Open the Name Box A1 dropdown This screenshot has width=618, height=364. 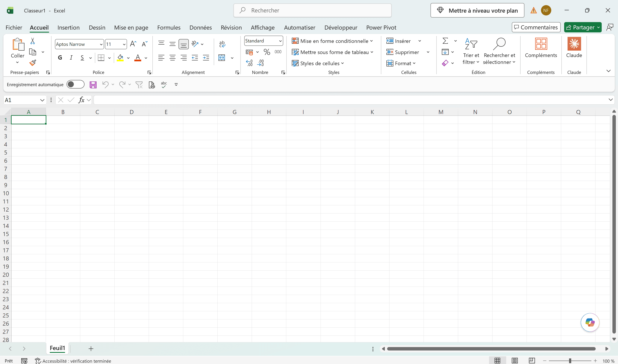pyautogui.click(x=42, y=100)
